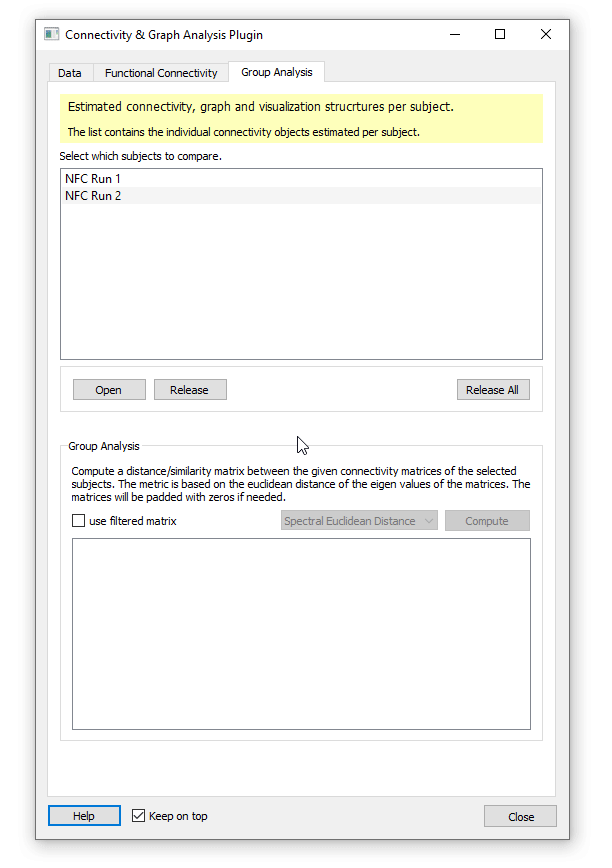The height and width of the screenshot is (868, 612).
Task: Click empty space in the subjects list
Action: pos(301,290)
